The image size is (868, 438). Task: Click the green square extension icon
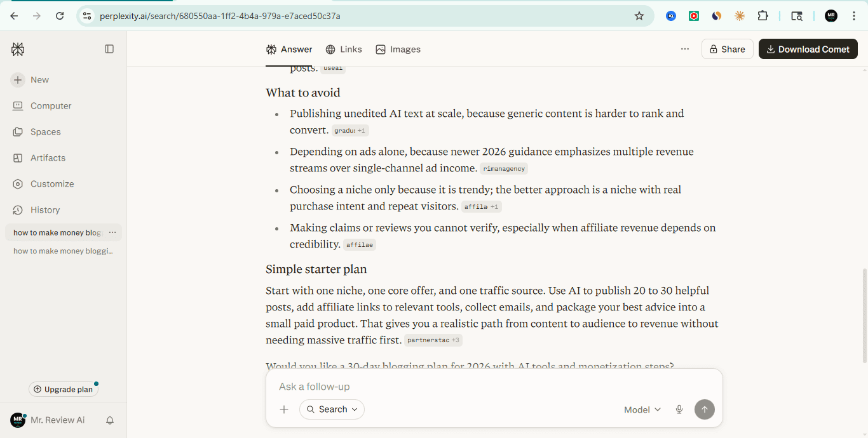point(694,16)
